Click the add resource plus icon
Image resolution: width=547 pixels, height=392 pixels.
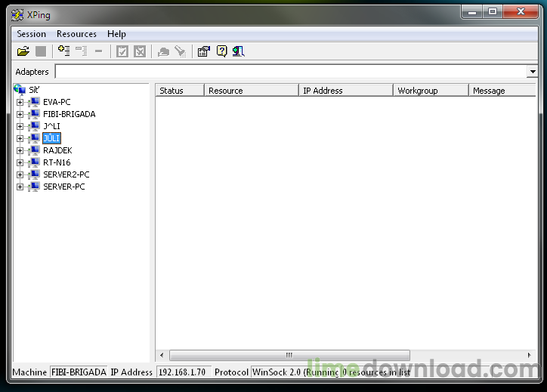click(x=63, y=51)
